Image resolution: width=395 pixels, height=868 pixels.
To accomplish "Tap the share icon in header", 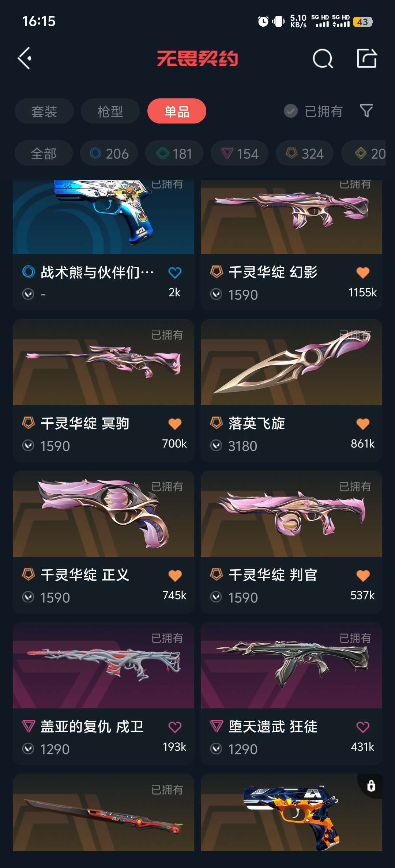I will click(367, 58).
